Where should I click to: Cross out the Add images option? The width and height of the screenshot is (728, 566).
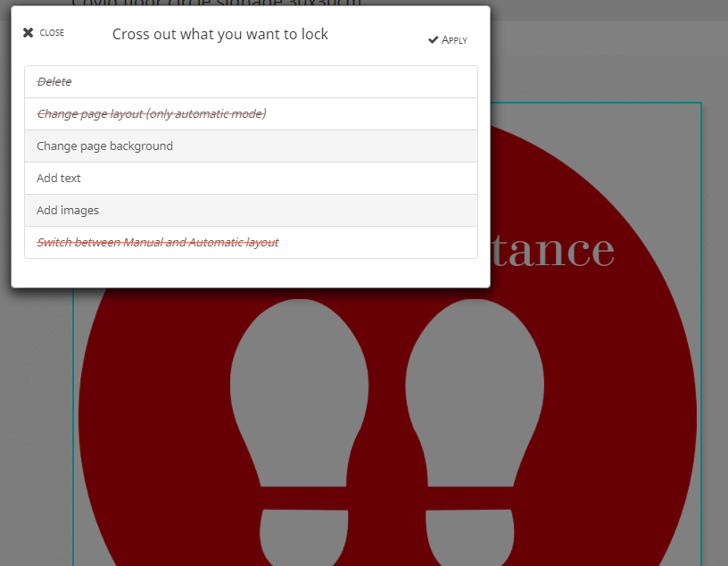[251, 210]
